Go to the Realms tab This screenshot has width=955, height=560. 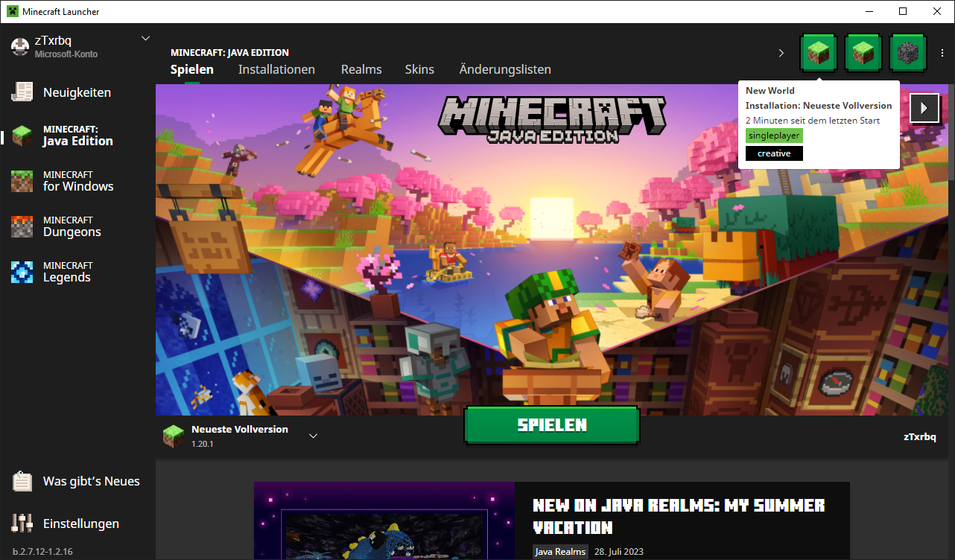361,69
